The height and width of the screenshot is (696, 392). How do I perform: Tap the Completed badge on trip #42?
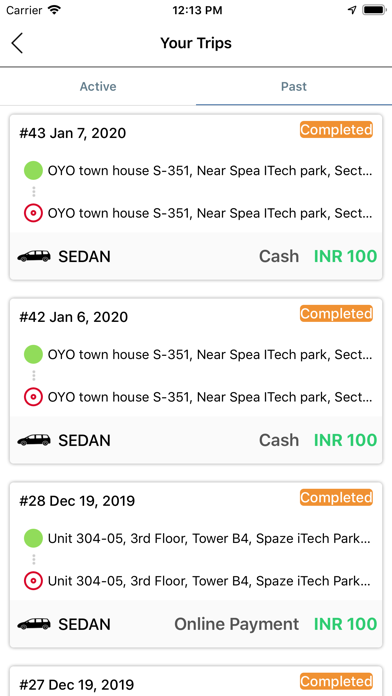pos(336,314)
